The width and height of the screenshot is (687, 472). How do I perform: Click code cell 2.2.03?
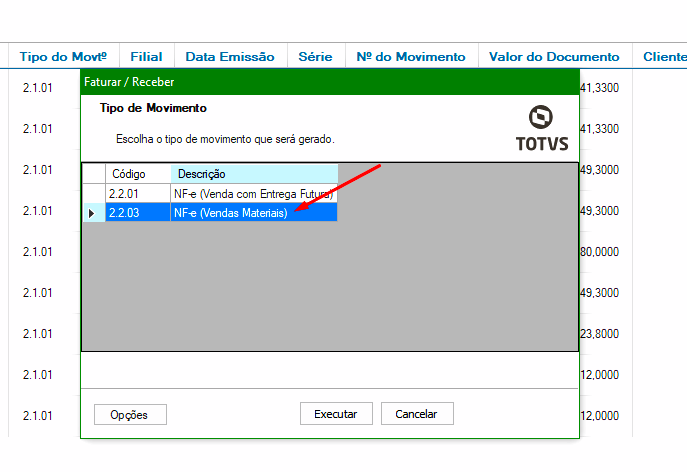click(138, 213)
